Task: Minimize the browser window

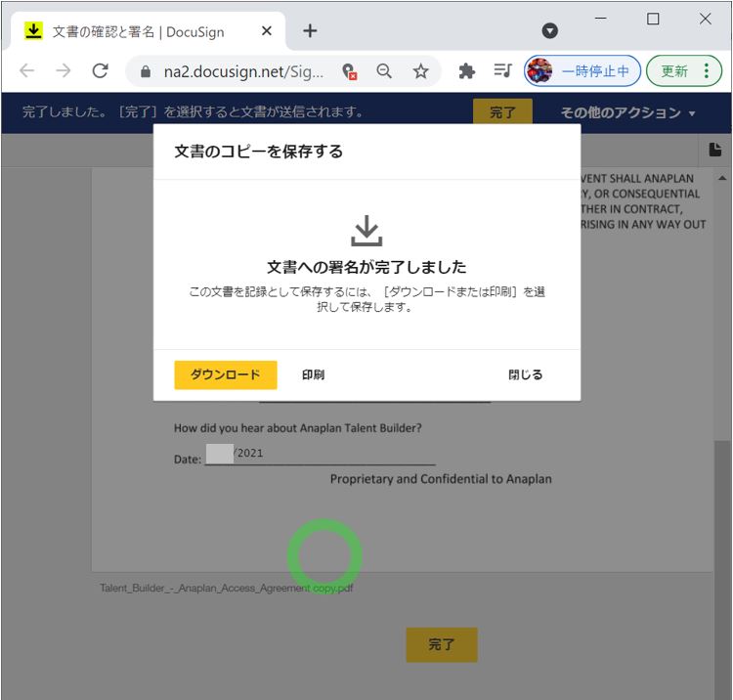Action: click(601, 19)
